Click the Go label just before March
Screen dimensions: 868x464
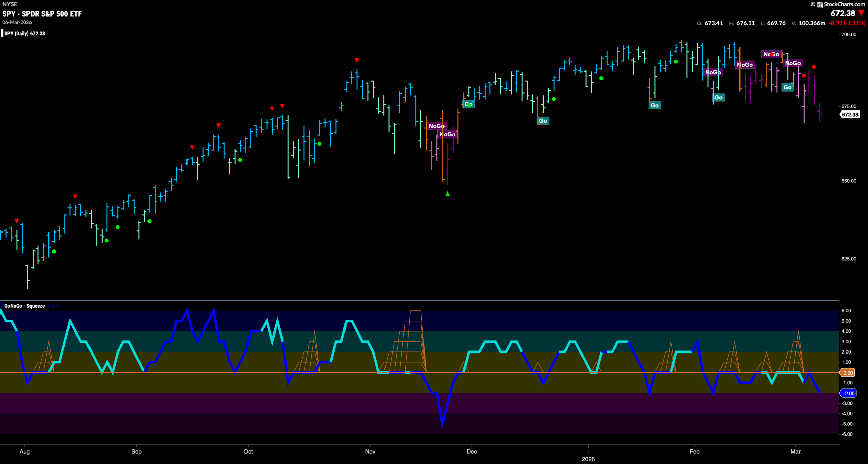click(x=787, y=87)
